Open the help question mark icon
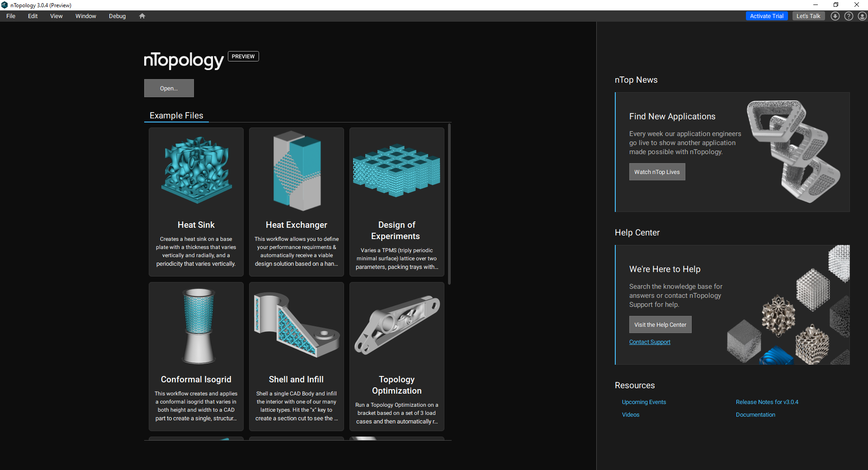This screenshot has width=868, height=470. click(x=849, y=16)
